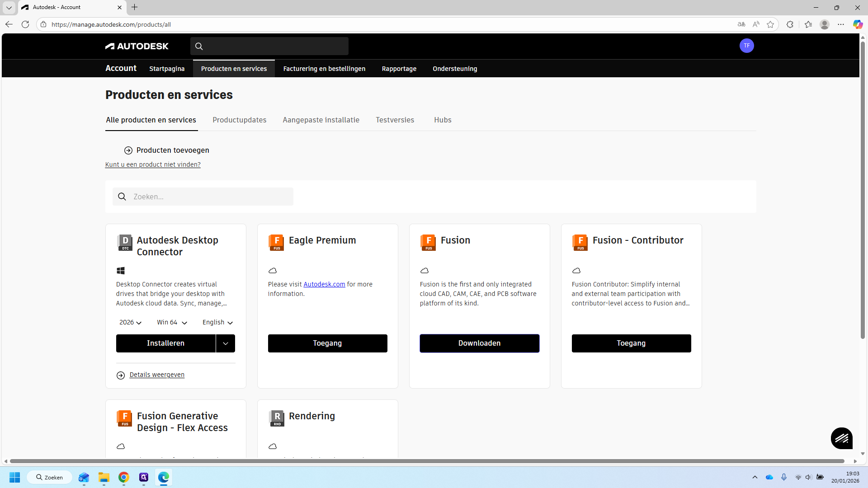Screen dimensions: 868x488
Task: Click the Fusion product icon
Action: point(428,243)
